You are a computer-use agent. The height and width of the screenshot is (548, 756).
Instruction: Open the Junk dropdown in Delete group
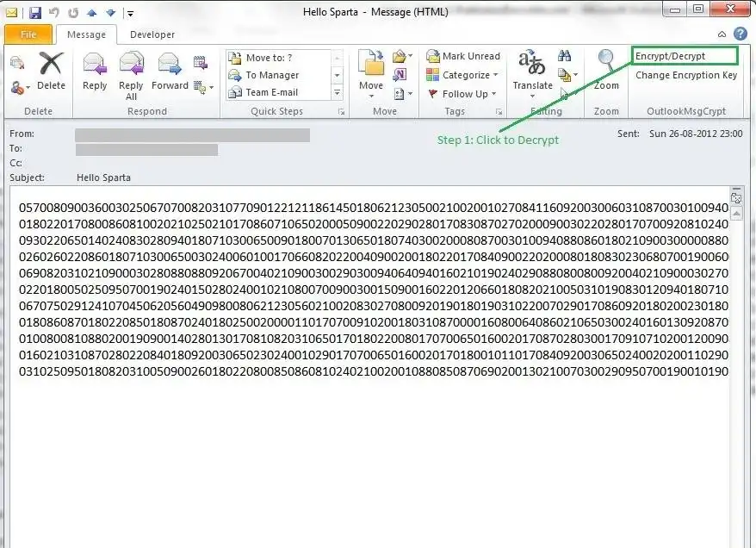tap(20, 88)
